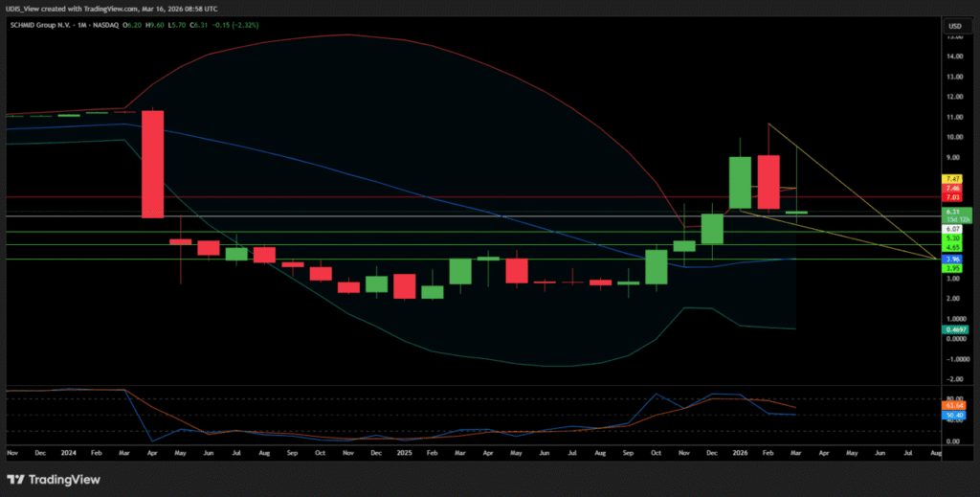
Task: Click the UDIS_View created with TradingView.com caption
Action: (113, 10)
